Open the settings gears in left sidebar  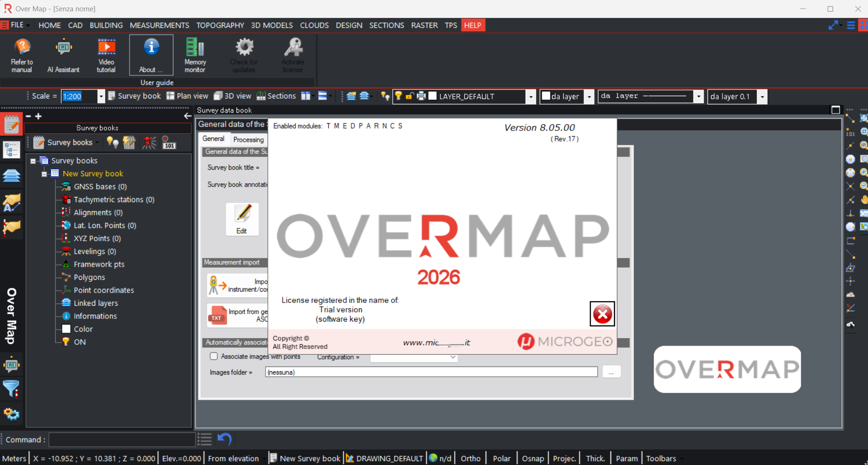click(x=12, y=414)
